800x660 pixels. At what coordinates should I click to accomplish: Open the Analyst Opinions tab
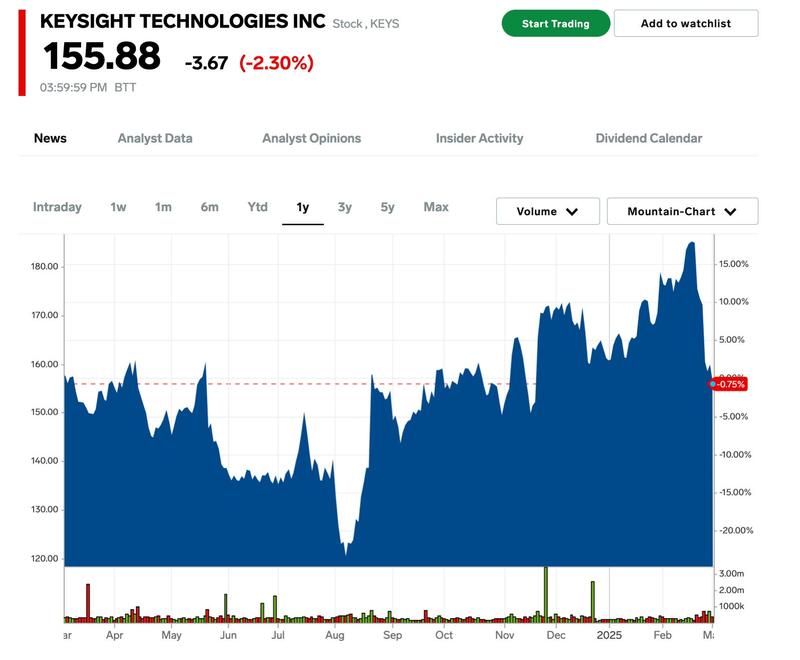click(312, 138)
